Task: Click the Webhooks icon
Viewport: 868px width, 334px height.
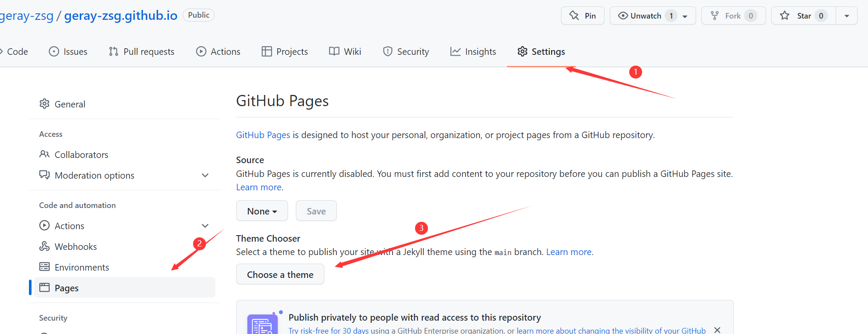Action: (44, 246)
